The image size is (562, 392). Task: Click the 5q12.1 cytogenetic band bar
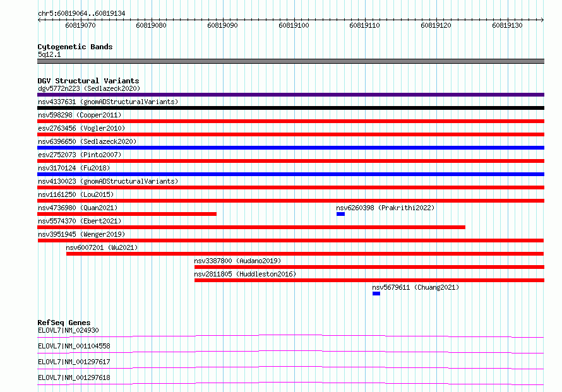[290, 61]
